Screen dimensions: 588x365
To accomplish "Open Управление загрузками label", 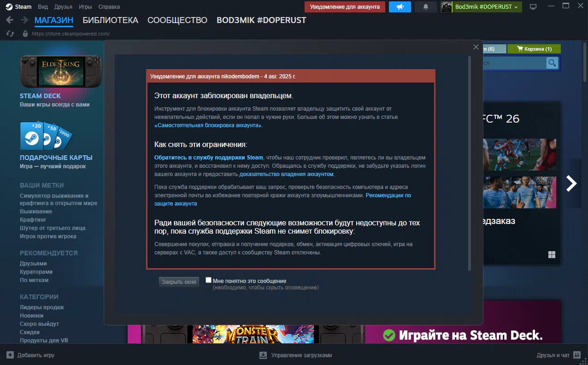I will click(301, 355).
